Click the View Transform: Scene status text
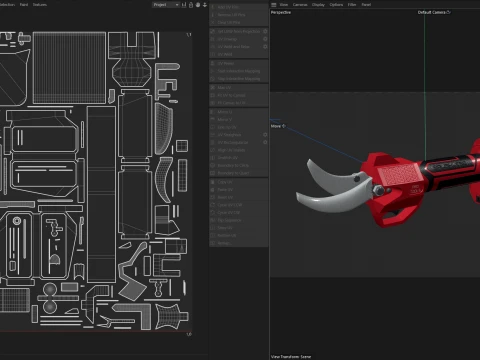Screen dimensions: 480x360 click(291, 357)
